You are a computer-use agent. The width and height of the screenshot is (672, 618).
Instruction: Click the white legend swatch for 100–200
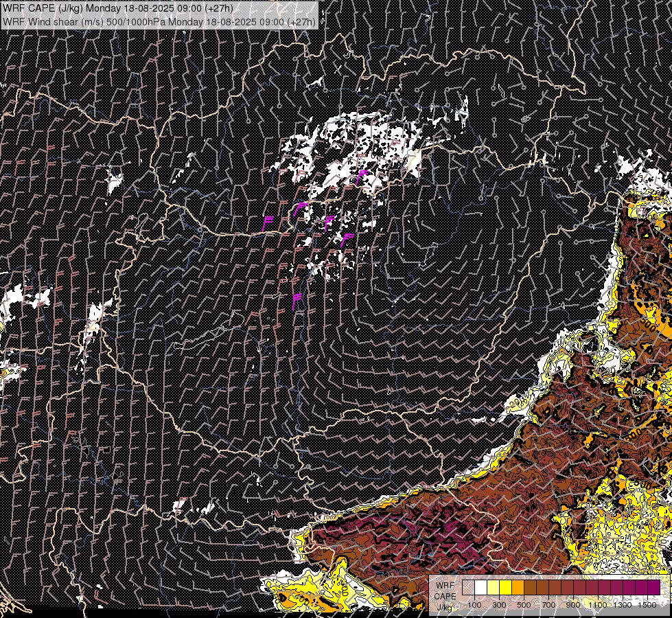(x=481, y=587)
